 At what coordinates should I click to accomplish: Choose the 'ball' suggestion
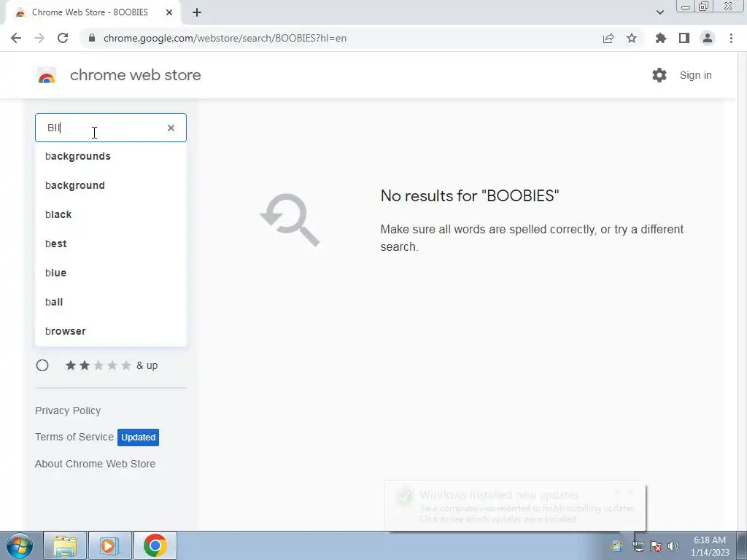click(111, 302)
